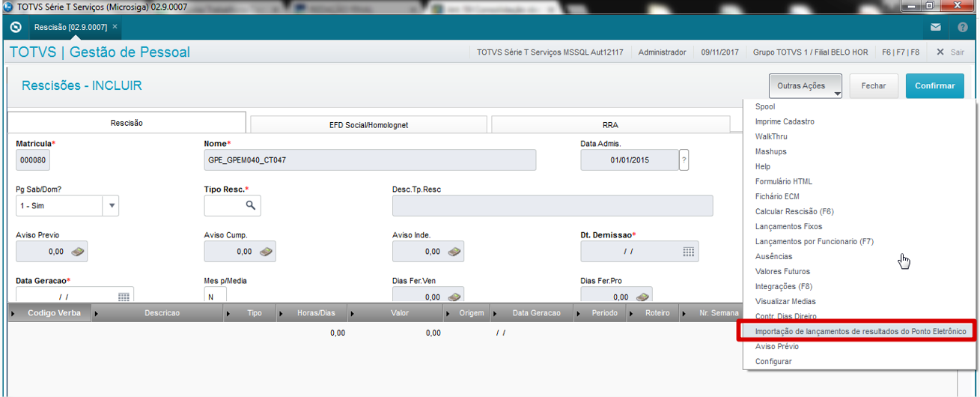This screenshot has height=397, width=980.
Task: Open calendar picker for Data Geracao
Action: 124,297
